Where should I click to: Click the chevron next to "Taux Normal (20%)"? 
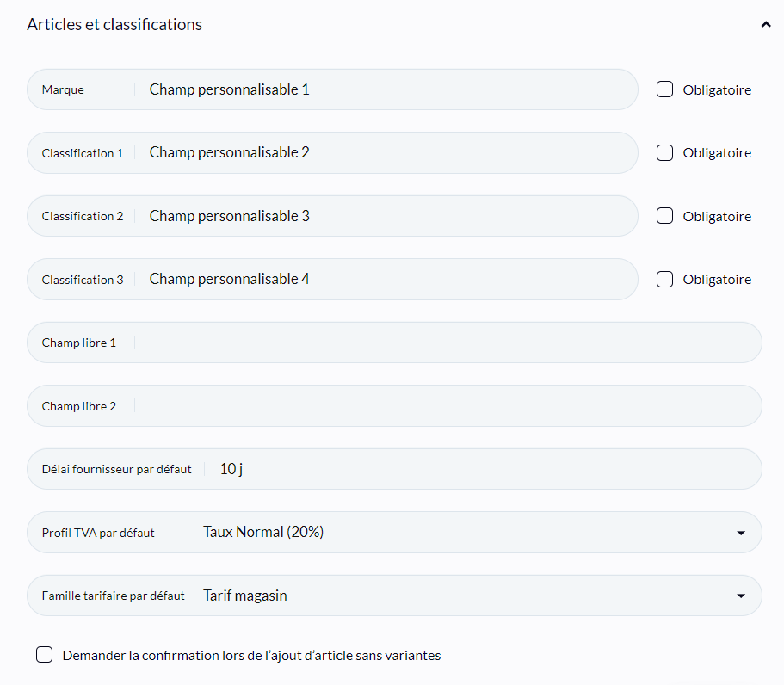tap(740, 532)
